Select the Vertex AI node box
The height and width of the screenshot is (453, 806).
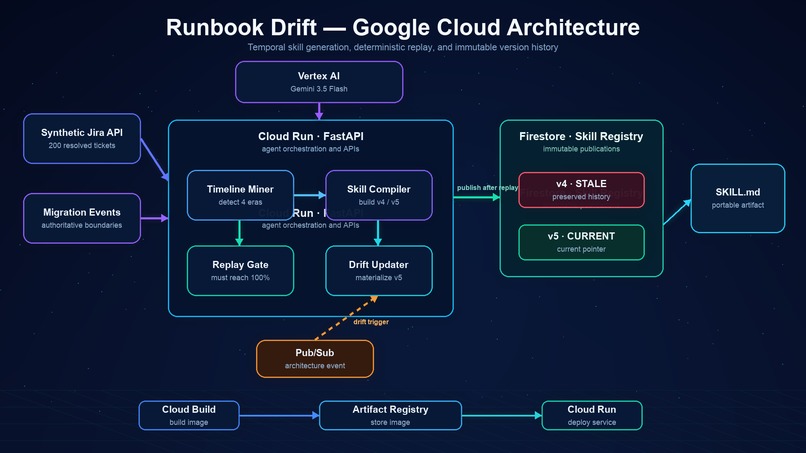[319, 82]
